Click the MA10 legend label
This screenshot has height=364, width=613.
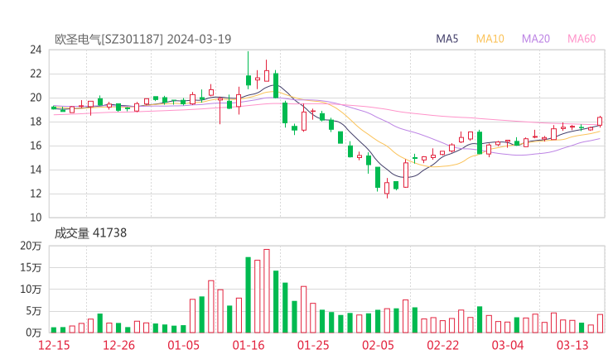(490, 39)
